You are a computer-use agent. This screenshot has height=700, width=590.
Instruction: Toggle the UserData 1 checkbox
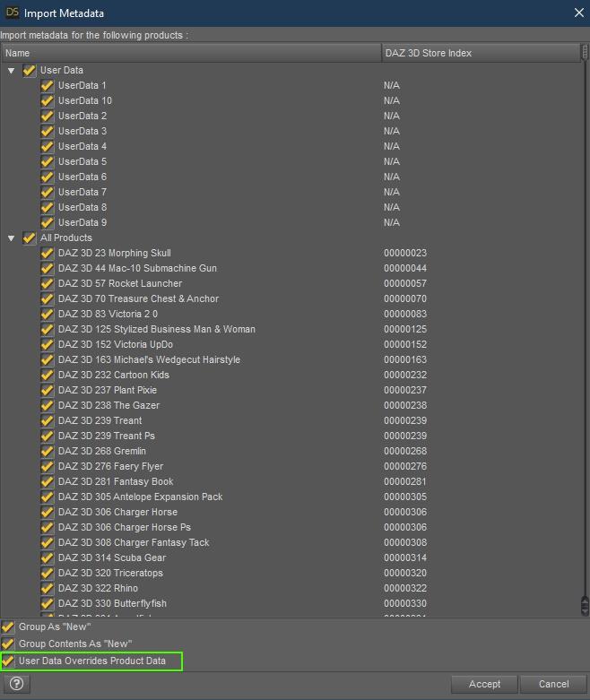47,86
